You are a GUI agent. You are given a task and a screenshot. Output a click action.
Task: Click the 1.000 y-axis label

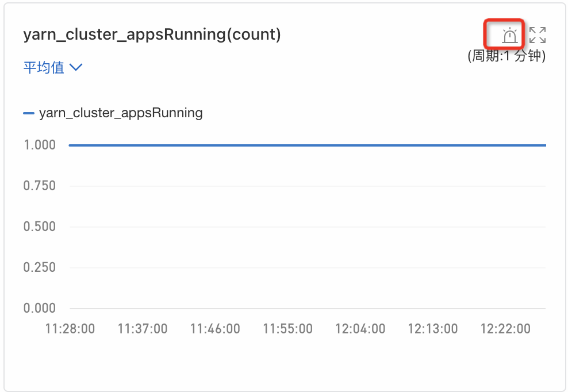40,145
